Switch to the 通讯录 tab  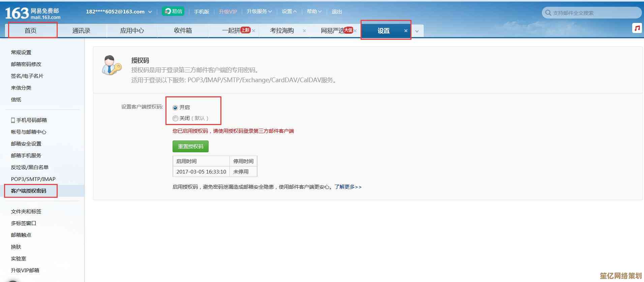click(81, 31)
